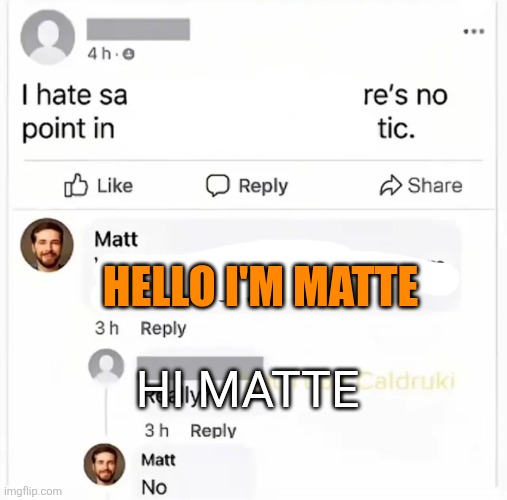
Task: Reply to Matt's first comment
Action: [x=163, y=329]
